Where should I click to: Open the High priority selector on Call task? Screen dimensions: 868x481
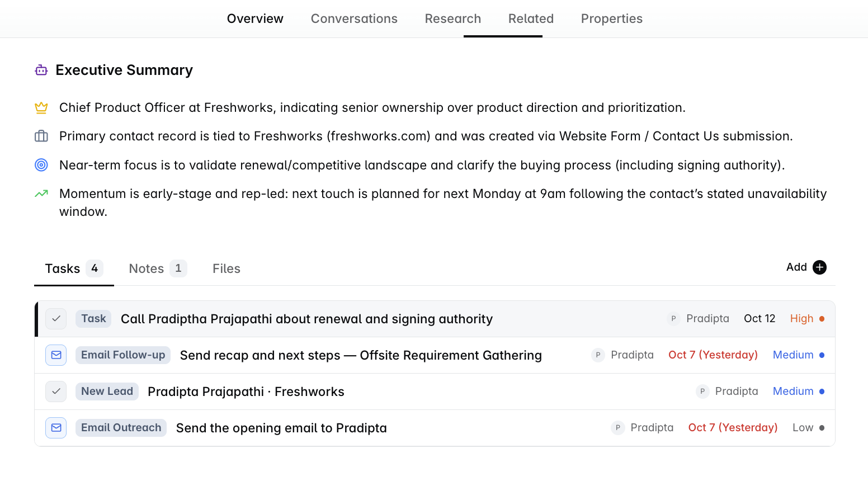click(x=807, y=319)
